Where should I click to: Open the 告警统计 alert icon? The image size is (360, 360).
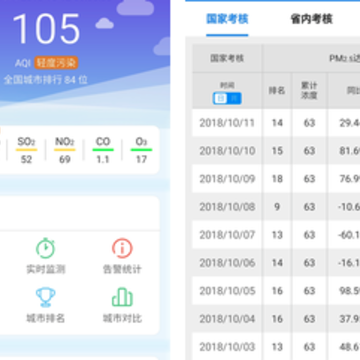pyautogui.click(x=122, y=248)
